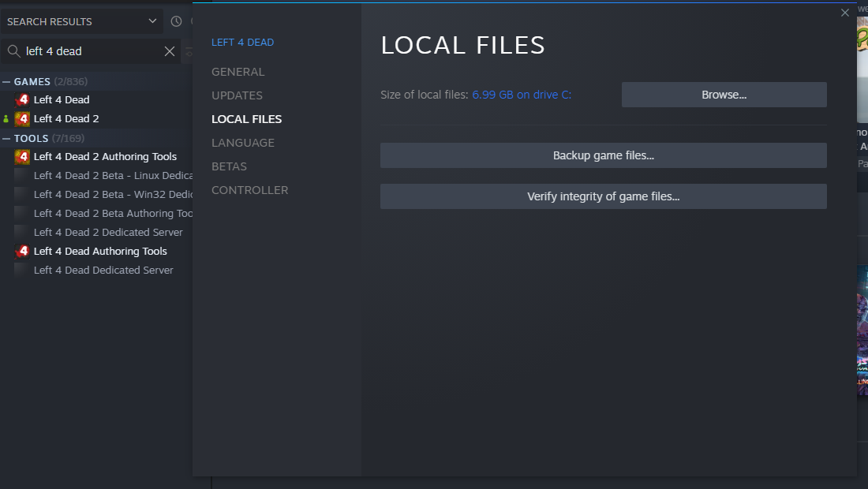This screenshot has height=489, width=868.
Task: Click Left 4 Dead Authoring Tools icon
Action: tap(22, 251)
